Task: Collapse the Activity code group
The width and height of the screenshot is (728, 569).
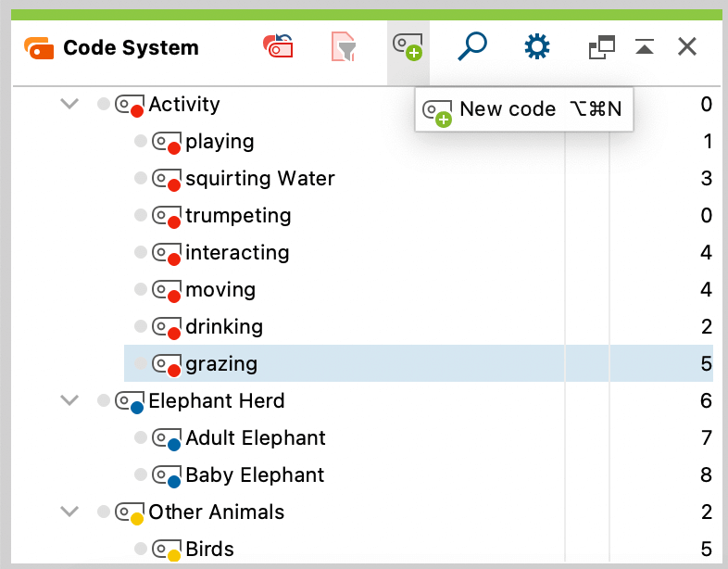Action: 69,103
